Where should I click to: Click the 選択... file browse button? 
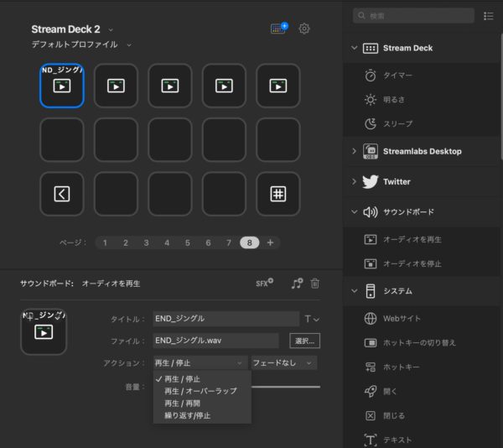[x=303, y=341]
